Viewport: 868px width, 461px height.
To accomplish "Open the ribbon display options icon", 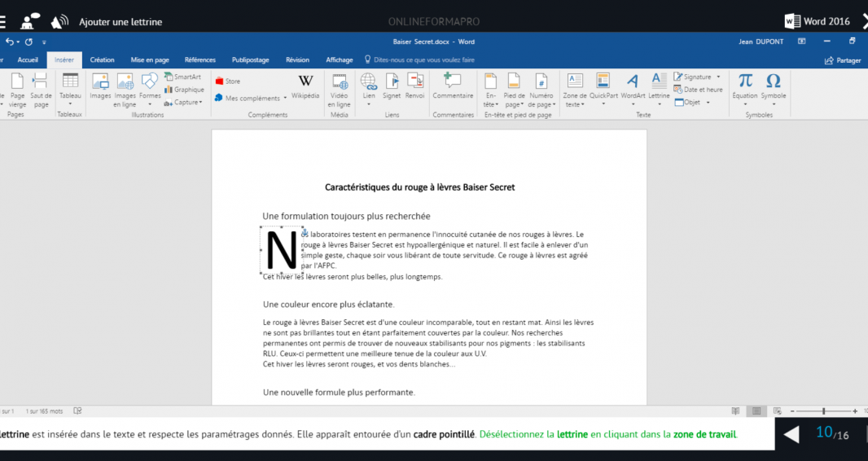I will pos(801,42).
